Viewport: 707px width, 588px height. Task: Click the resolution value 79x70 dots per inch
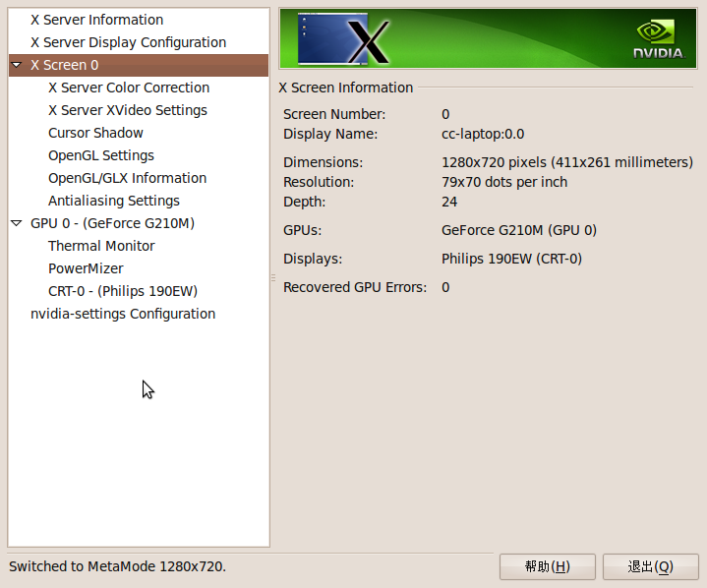(504, 182)
